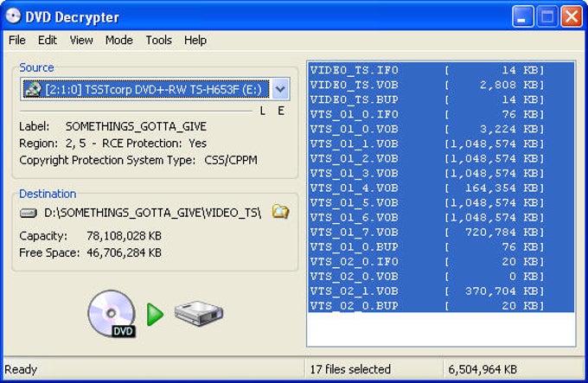Click the capacity value 78,108,028 KB
Viewport: 588px width, 383px height.
125,236
